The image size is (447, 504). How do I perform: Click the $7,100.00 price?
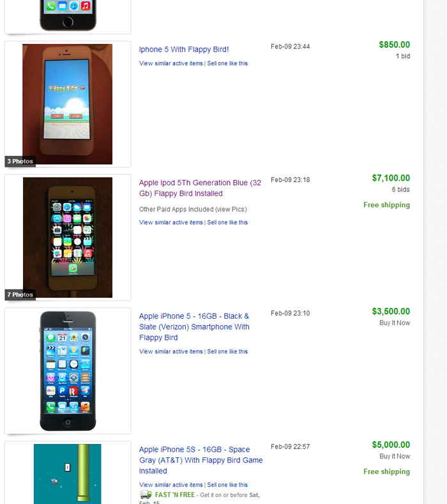point(391,178)
